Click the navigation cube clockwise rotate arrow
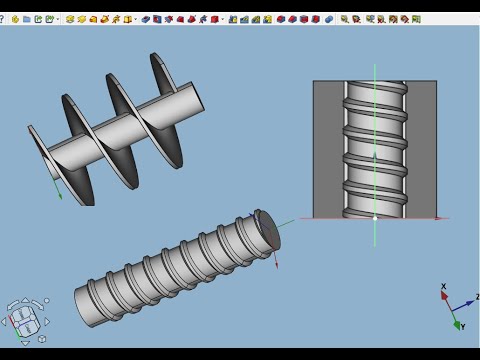This screenshot has width=480, height=360. pos(37,305)
